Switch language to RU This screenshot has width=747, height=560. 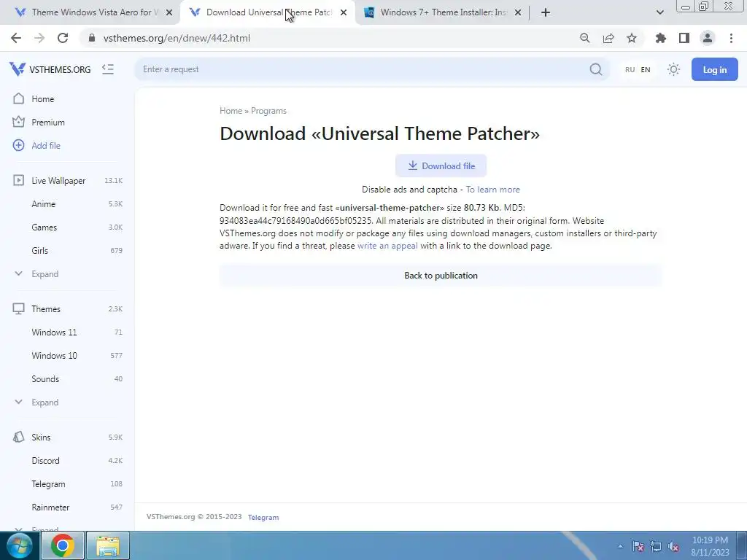click(630, 69)
